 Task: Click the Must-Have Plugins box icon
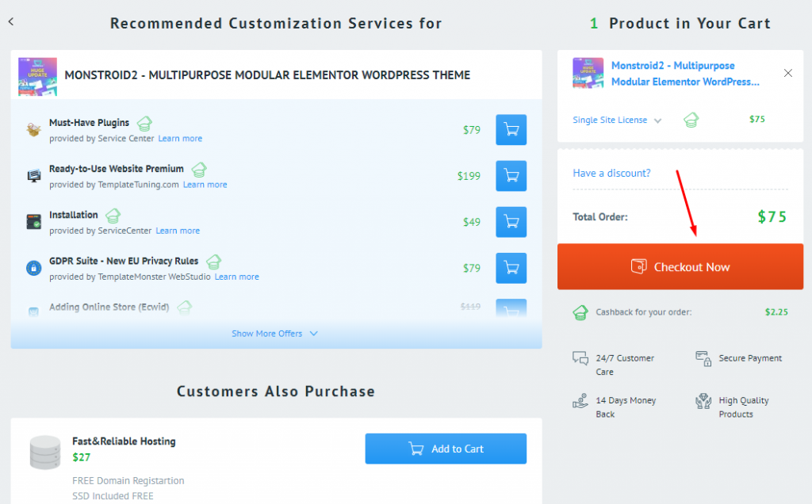pos(33,129)
